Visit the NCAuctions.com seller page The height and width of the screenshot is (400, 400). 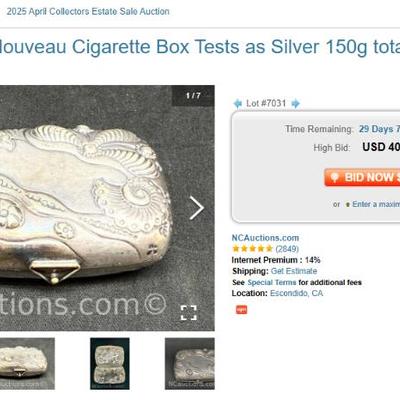(265, 238)
